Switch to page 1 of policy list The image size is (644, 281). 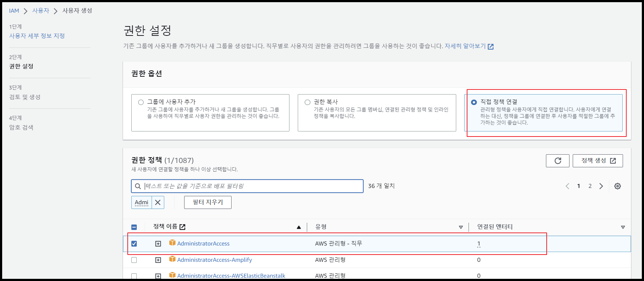pos(579,186)
